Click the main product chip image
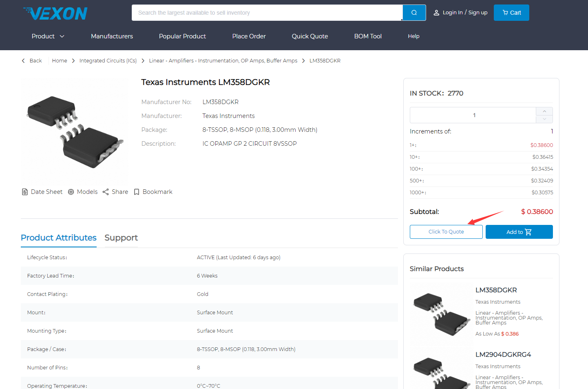 pos(75,132)
